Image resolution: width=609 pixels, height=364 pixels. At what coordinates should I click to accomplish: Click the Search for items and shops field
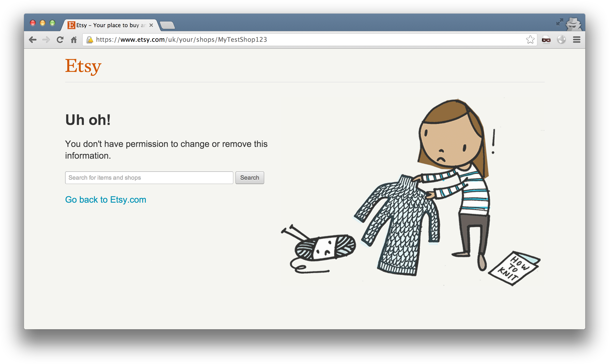(149, 177)
